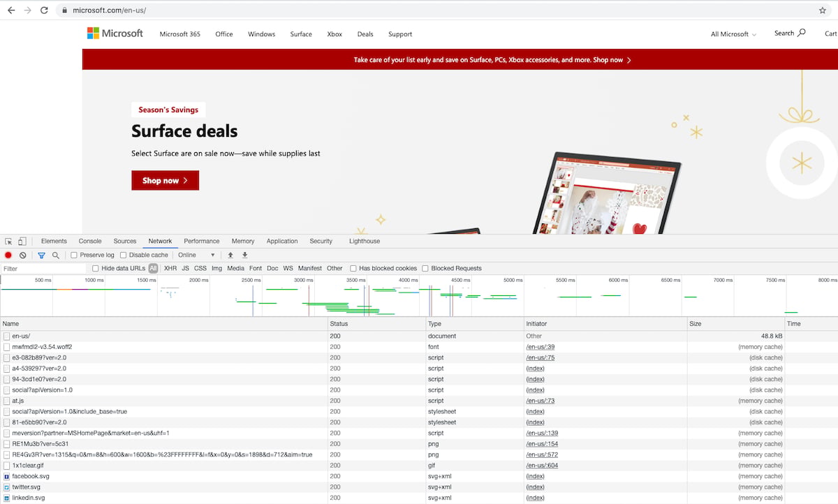The height and width of the screenshot is (504, 838).
Task: Open the Elements tab
Action: point(54,241)
